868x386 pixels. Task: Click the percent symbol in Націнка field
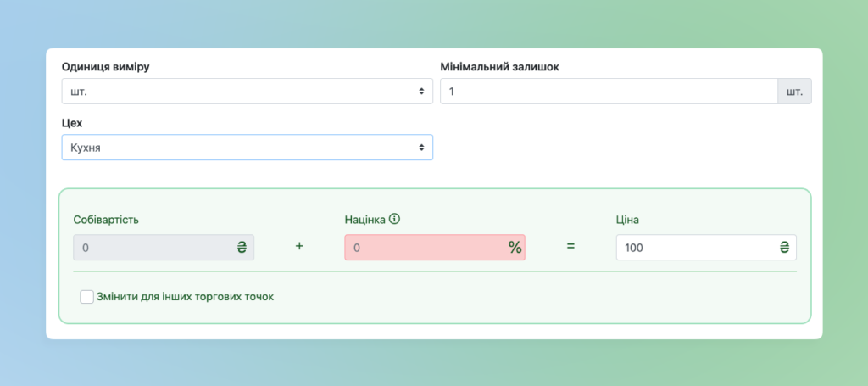coord(515,248)
